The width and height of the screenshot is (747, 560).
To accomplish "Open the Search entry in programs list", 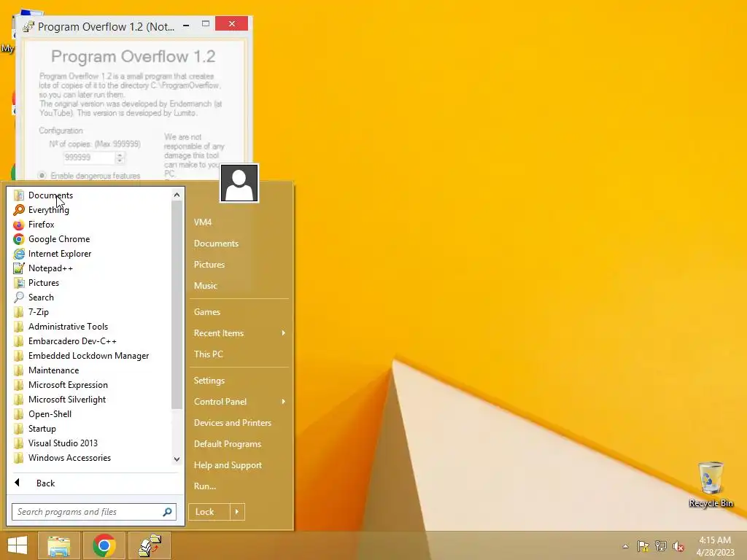I will [x=41, y=297].
